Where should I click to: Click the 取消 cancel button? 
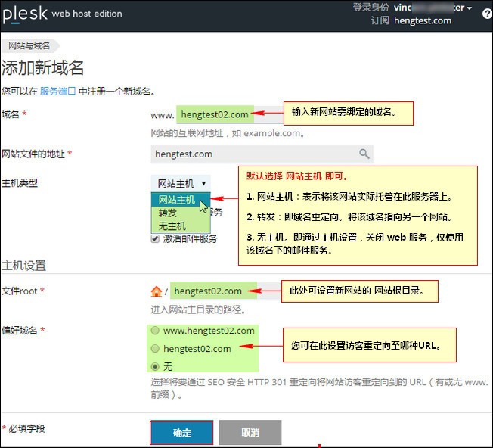pyautogui.click(x=250, y=433)
